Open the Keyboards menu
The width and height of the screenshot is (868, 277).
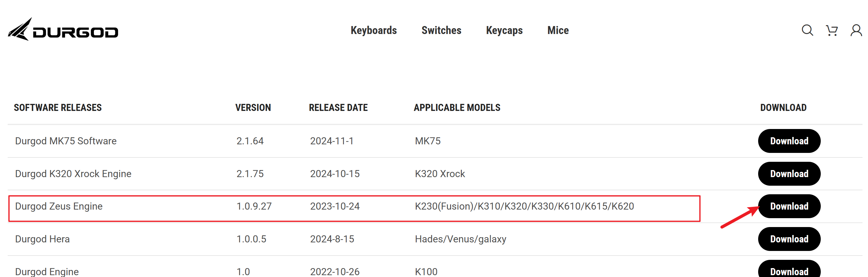pyautogui.click(x=373, y=30)
